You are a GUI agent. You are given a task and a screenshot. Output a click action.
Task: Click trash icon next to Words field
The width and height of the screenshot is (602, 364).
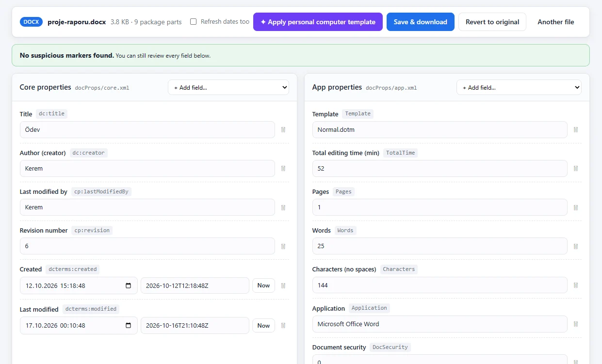[576, 246]
